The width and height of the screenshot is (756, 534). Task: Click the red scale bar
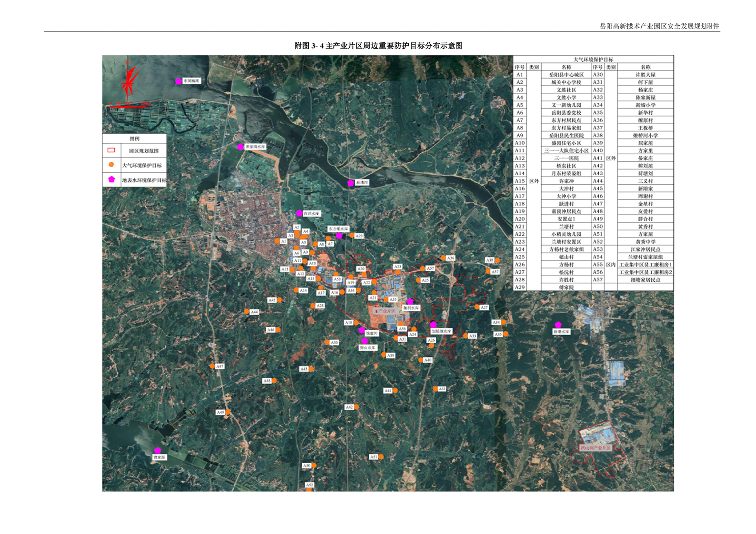pyautogui.click(x=127, y=107)
